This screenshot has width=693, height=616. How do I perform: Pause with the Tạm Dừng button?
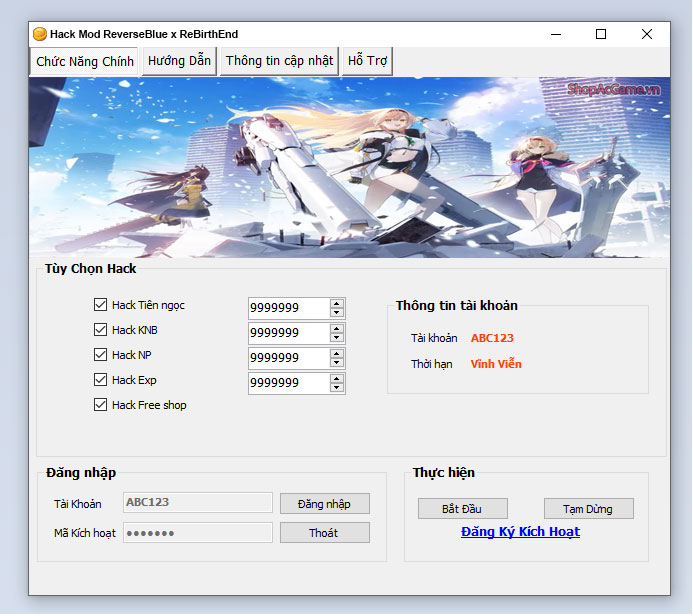click(589, 509)
